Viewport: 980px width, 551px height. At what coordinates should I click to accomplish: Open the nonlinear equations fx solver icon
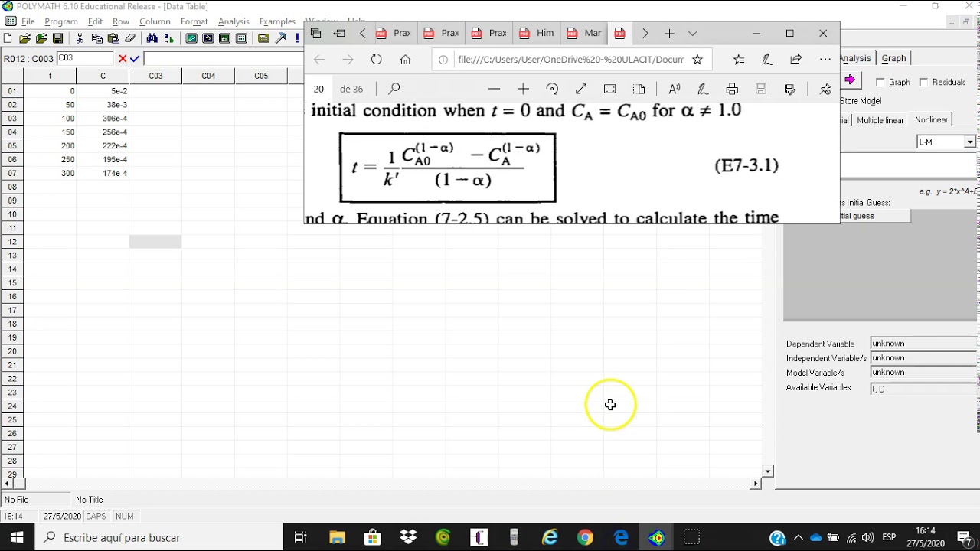[x=207, y=38]
